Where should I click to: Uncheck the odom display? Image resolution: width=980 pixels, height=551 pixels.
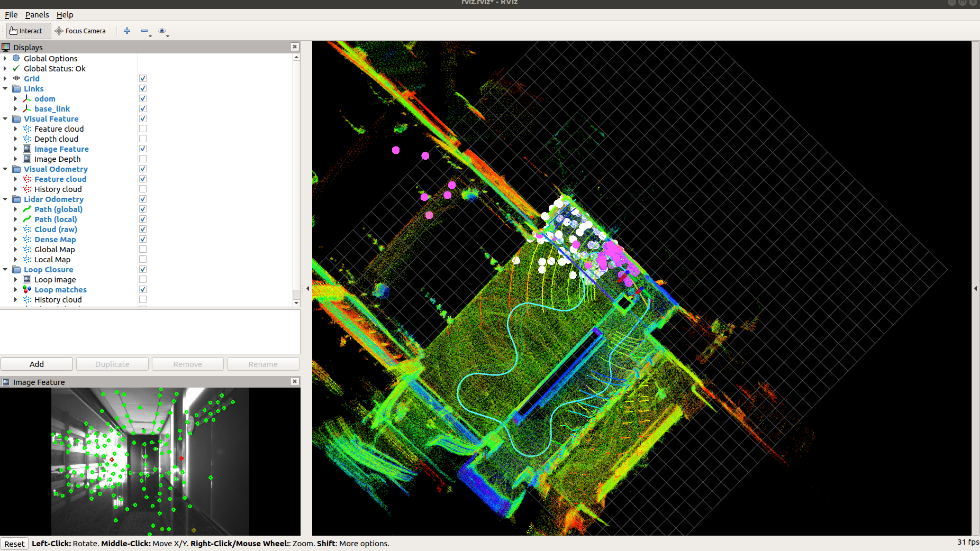click(143, 98)
